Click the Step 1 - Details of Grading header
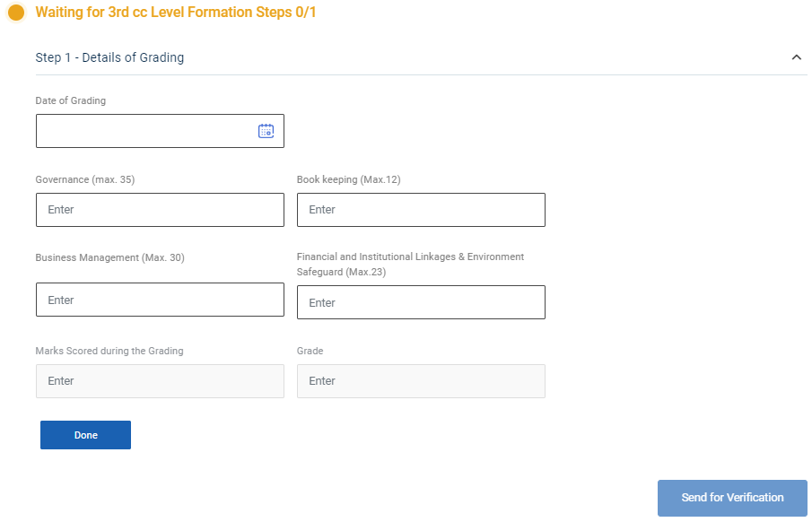The height and width of the screenshot is (522, 812). pos(109,57)
